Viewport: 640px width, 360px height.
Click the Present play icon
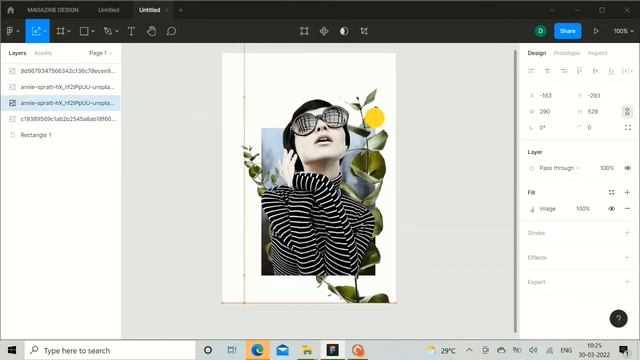(x=596, y=31)
